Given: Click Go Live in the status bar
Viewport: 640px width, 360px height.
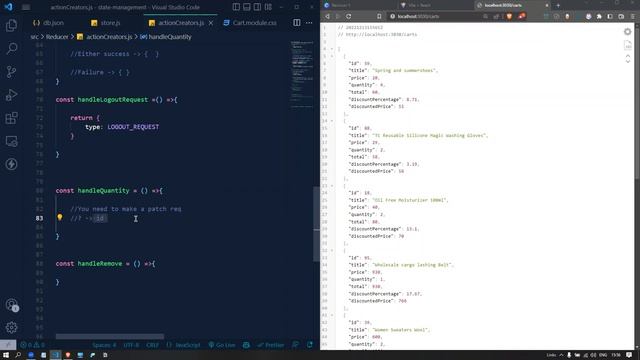Looking at the screenshot, I should coord(222,345).
